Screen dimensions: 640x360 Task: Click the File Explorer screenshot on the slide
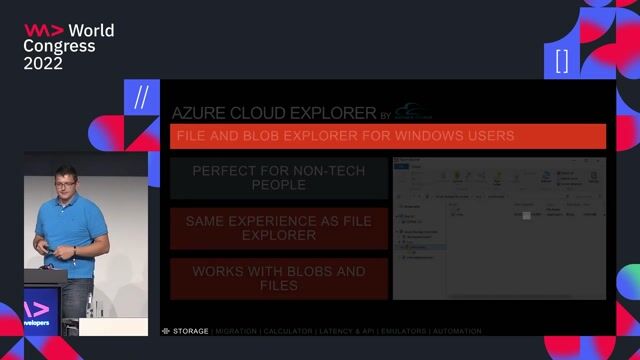click(499, 229)
